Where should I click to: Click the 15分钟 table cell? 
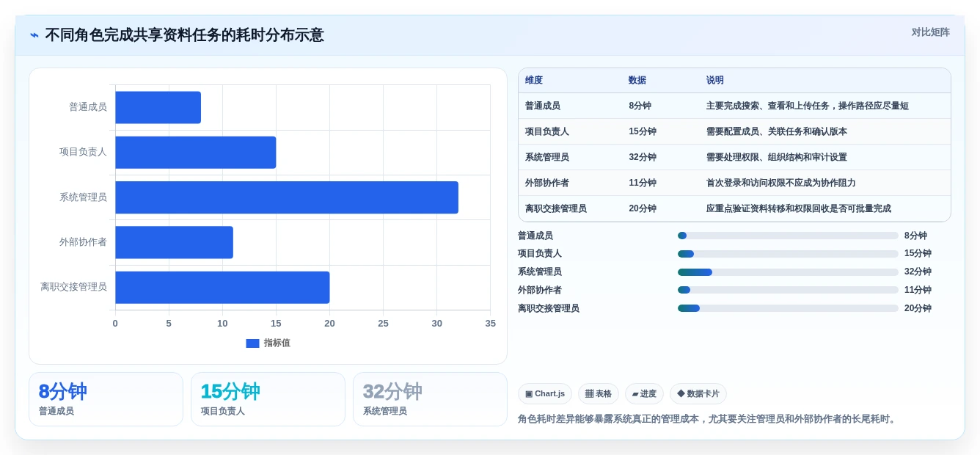643,131
